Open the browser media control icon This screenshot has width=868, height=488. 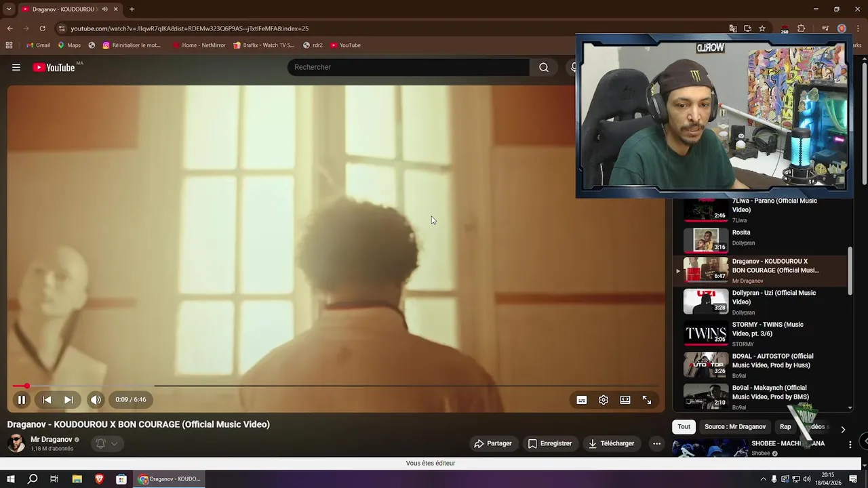coord(825,28)
